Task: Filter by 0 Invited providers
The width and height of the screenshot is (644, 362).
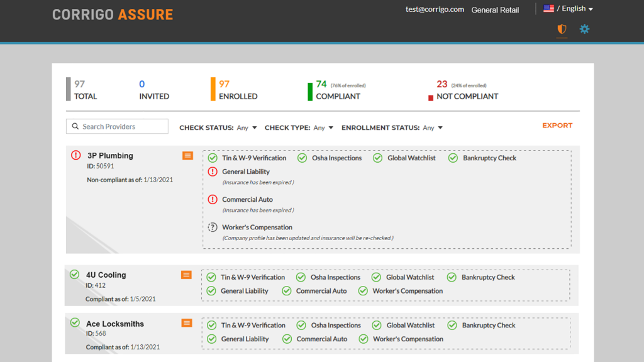Action: tap(154, 89)
